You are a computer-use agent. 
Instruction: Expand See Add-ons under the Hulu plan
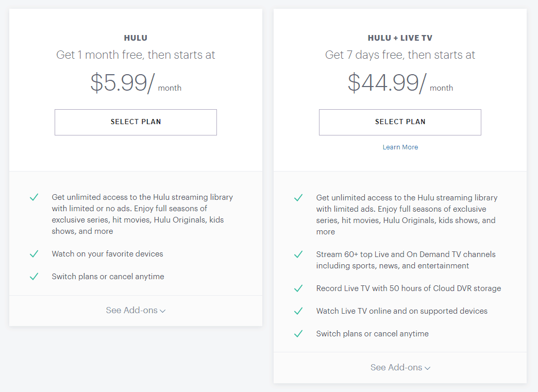(131, 310)
